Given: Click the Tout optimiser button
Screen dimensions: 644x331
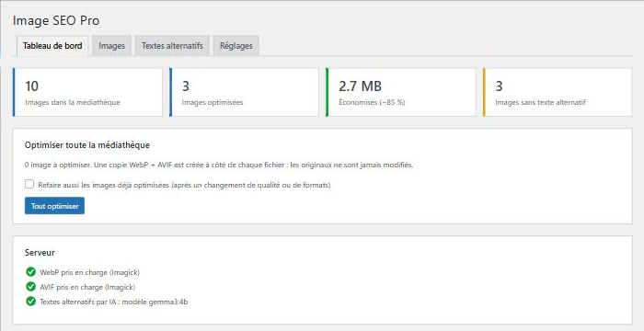Looking at the screenshot, I should (x=54, y=206).
